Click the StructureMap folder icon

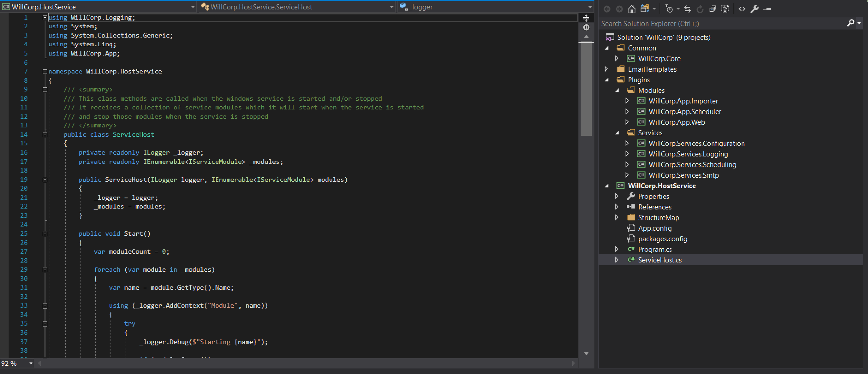pos(631,217)
